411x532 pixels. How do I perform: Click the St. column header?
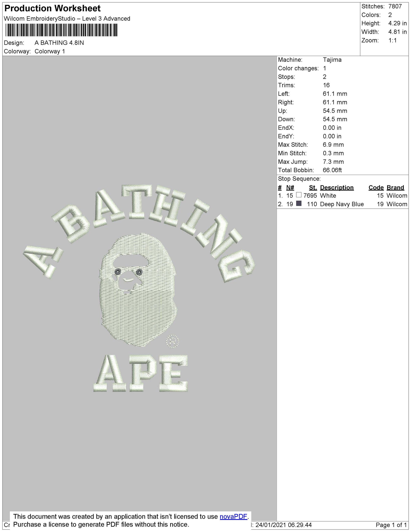tap(313, 188)
